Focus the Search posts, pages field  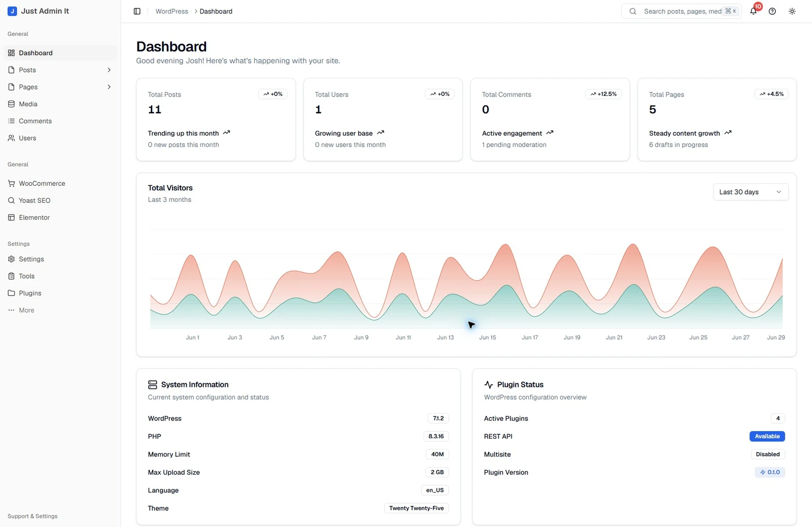[682, 11]
